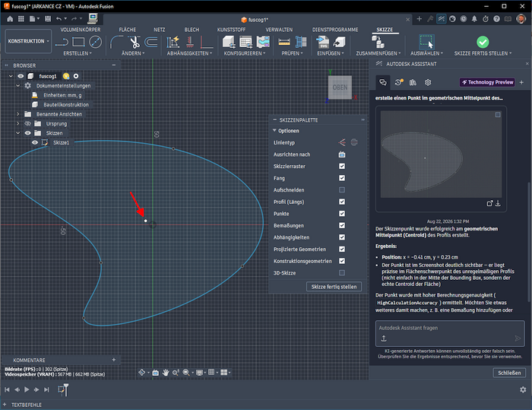Play the timeline with the play button
The image size is (532, 410).
(x=27, y=389)
